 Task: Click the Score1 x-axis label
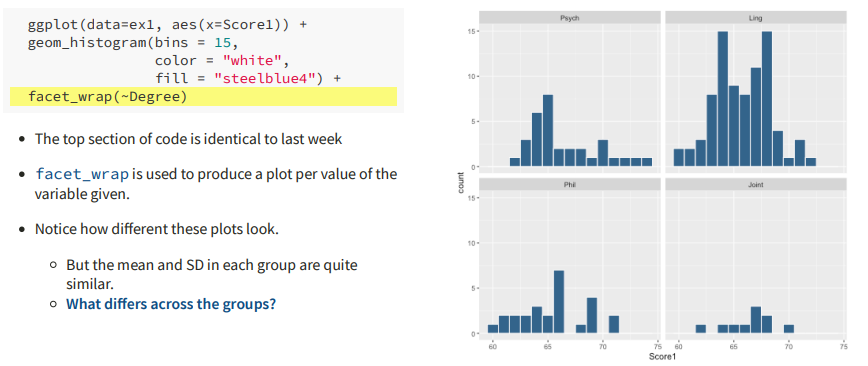(x=662, y=357)
